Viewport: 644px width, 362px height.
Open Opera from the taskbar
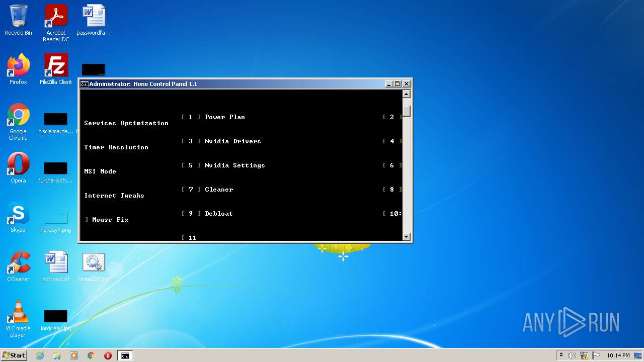(x=108, y=355)
